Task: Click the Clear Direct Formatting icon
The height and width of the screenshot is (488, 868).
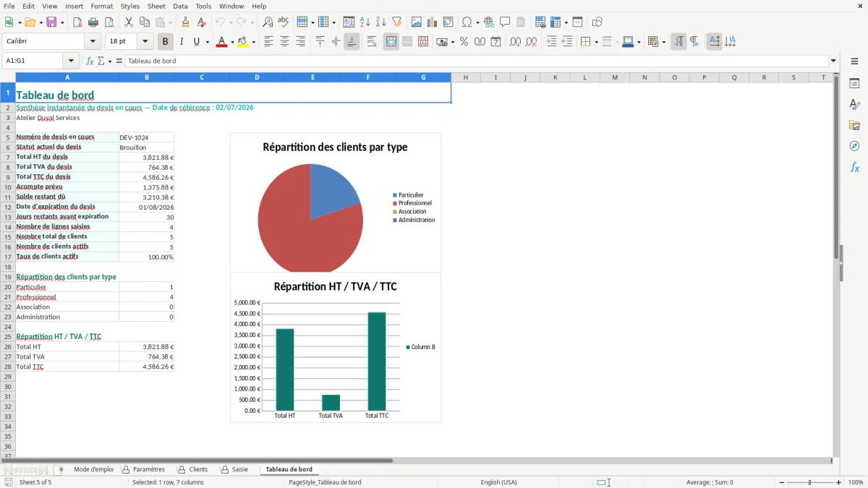Action: pyautogui.click(x=202, y=22)
